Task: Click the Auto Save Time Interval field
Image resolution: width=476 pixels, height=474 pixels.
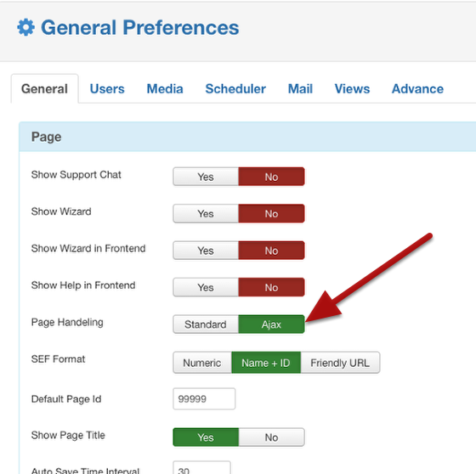Action: pos(201,467)
